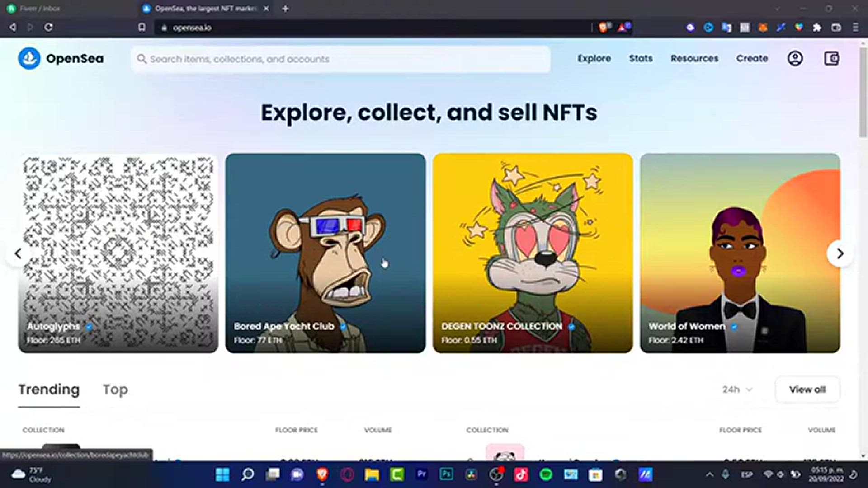Click the Floor: 2.42 ETH text
This screenshot has height=488, width=868.
[676, 340]
